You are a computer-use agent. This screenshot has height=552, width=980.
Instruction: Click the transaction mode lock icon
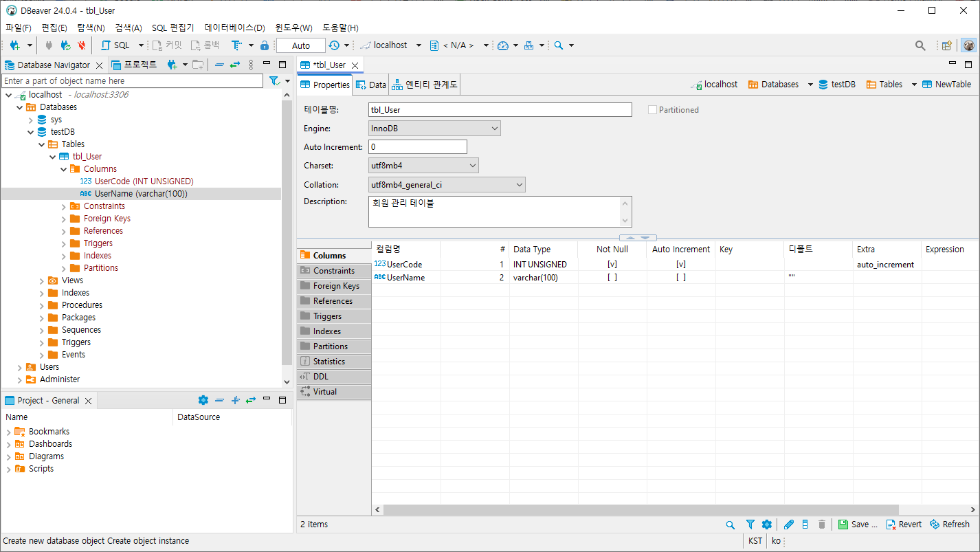tap(265, 45)
